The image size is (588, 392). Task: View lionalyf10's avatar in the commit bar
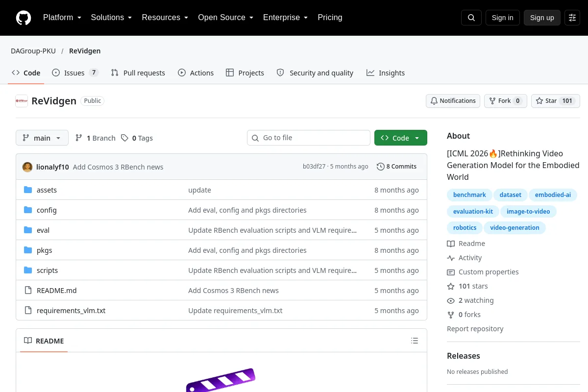click(27, 167)
